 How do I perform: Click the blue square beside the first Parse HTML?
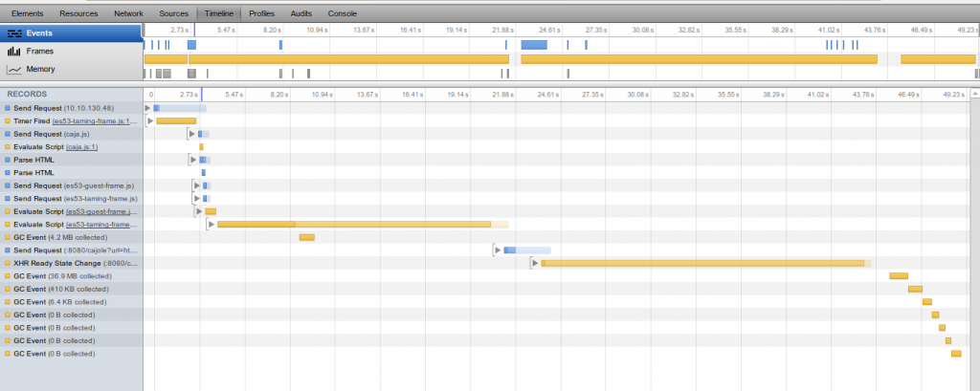coord(8,160)
